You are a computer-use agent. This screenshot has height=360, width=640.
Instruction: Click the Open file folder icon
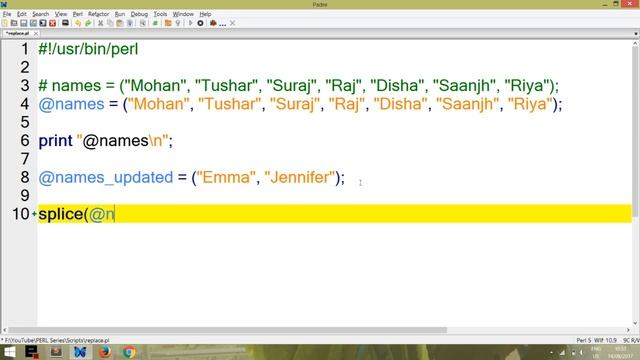tap(14, 23)
